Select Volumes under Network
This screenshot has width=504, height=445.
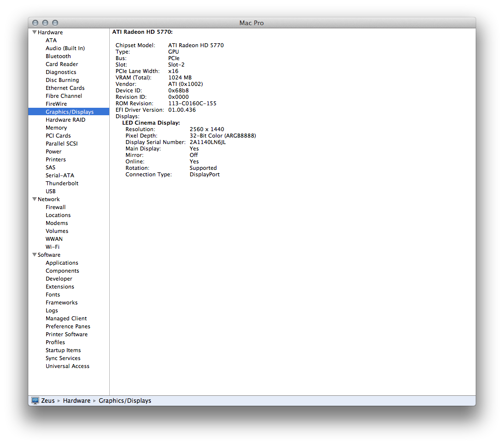tap(57, 231)
